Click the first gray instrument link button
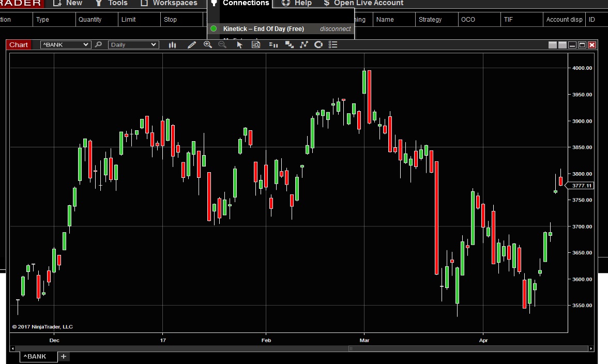 pyautogui.click(x=553, y=45)
